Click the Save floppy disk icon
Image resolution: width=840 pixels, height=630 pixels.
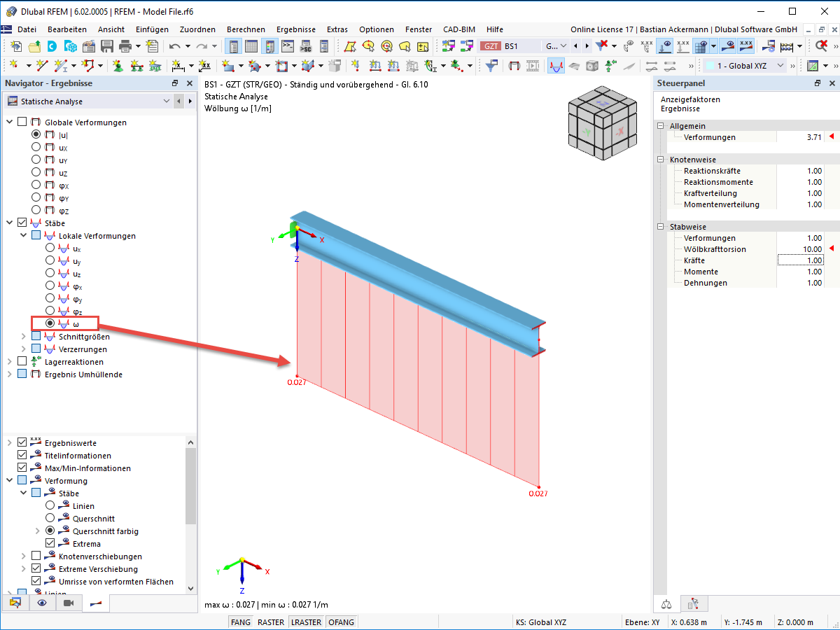coord(107,46)
